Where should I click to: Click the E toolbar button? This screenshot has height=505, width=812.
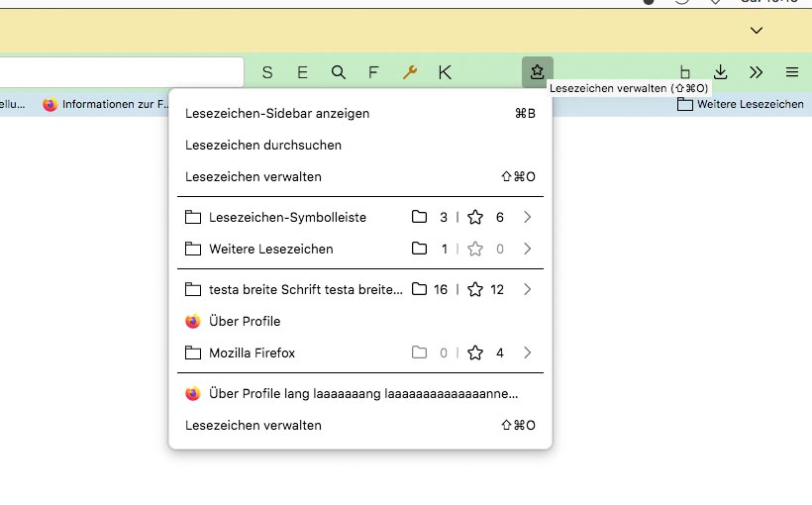point(303,71)
